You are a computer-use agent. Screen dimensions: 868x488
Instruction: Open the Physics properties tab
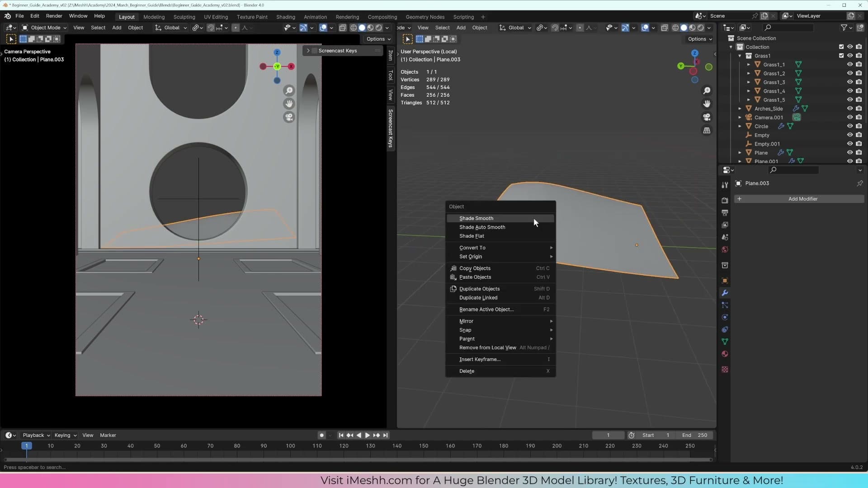click(725, 317)
